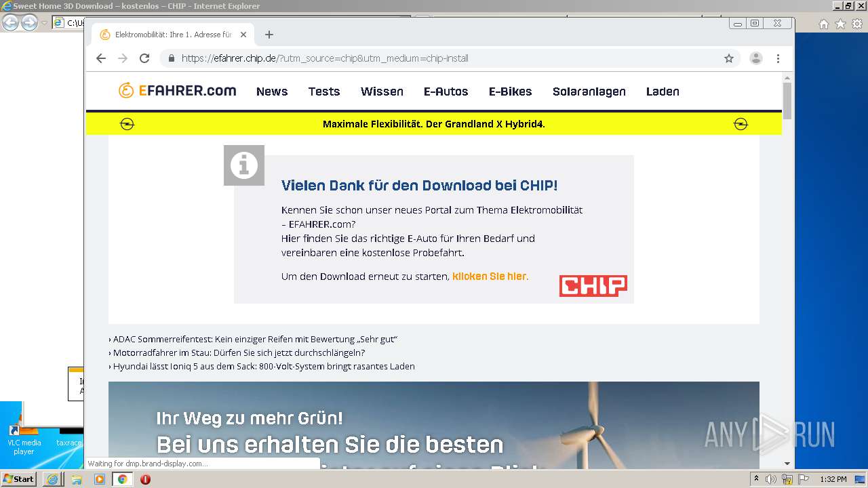Open Internet Explorer tools gear
868x488 pixels.
pos(856,24)
